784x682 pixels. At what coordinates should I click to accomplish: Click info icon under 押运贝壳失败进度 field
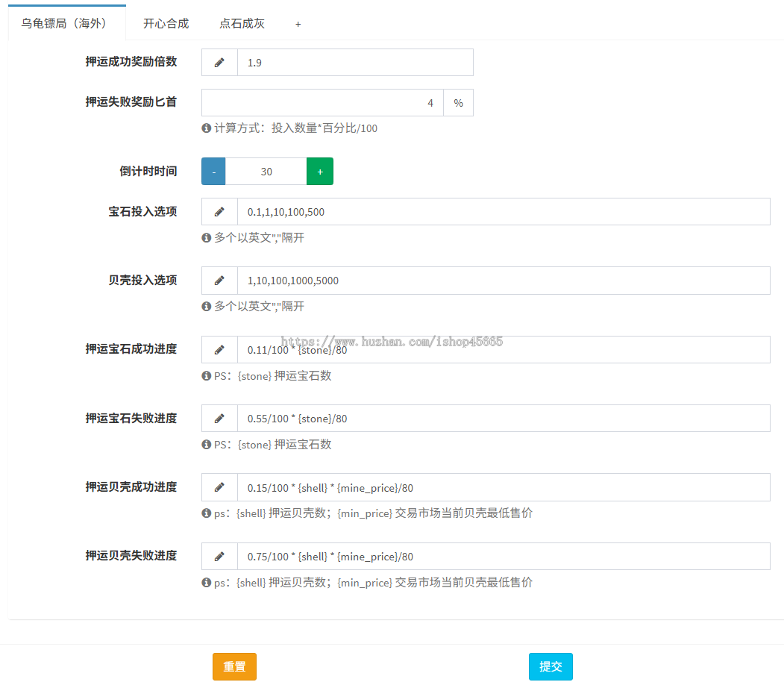pos(206,582)
